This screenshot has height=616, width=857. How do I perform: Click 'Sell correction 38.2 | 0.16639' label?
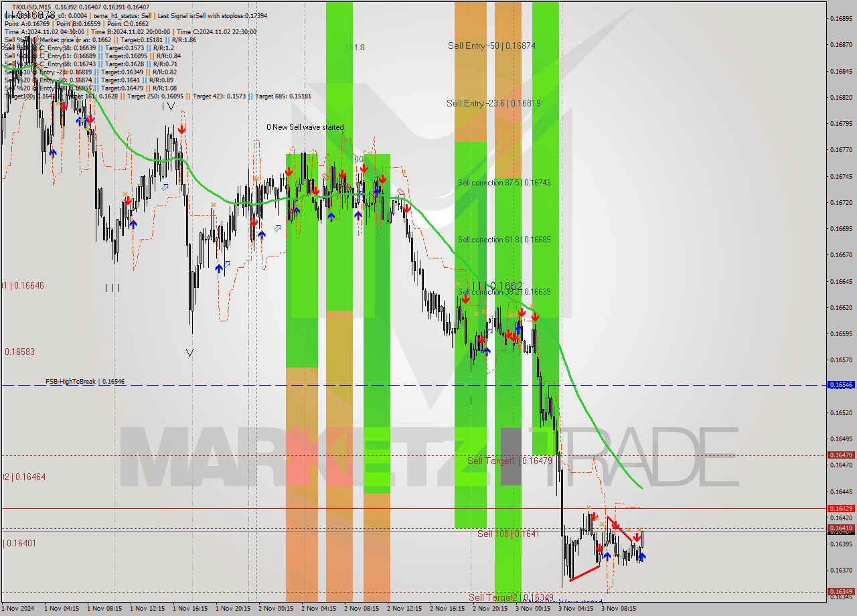[x=504, y=292]
